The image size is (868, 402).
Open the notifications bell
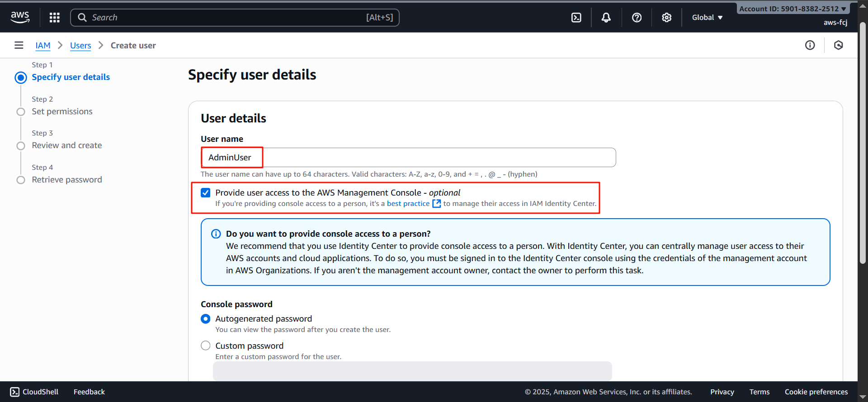[606, 18]
